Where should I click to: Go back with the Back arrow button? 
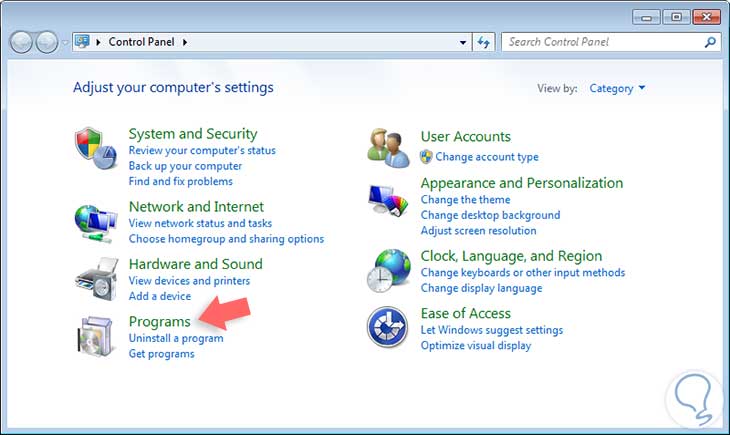pos(21,42)
